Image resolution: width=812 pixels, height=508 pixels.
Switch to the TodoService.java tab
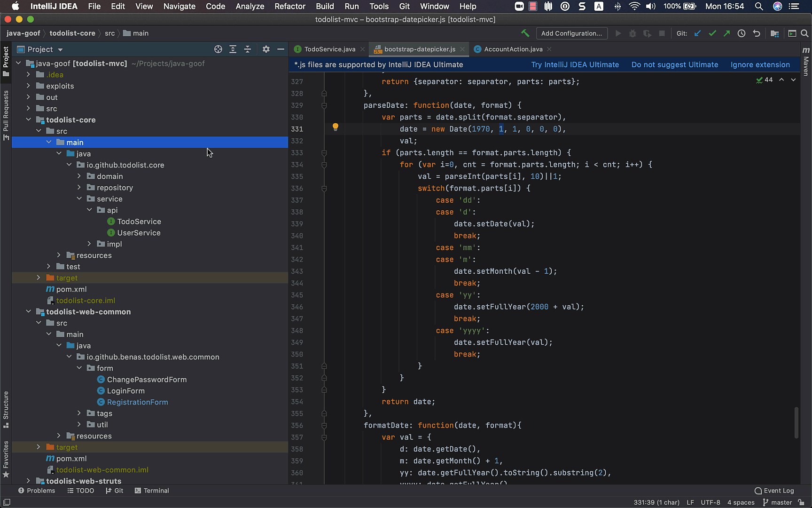[x=329, y=49]
